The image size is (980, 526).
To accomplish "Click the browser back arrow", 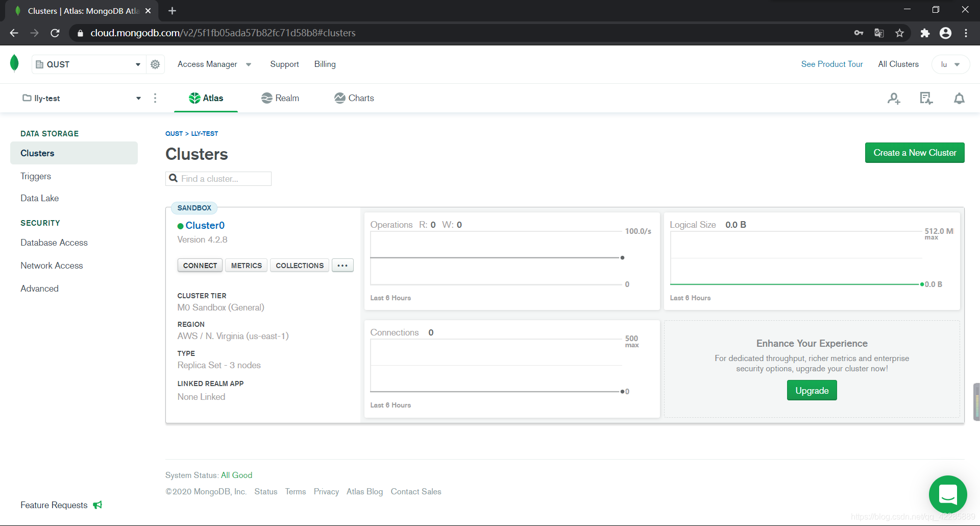I will click(x=14, y=33).
